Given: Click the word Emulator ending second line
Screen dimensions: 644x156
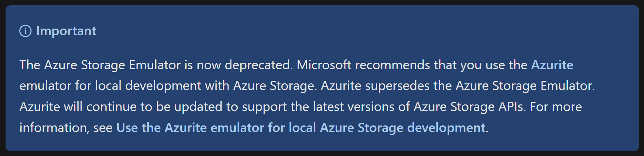Looking at the screenshot, I should pos(567,86).
